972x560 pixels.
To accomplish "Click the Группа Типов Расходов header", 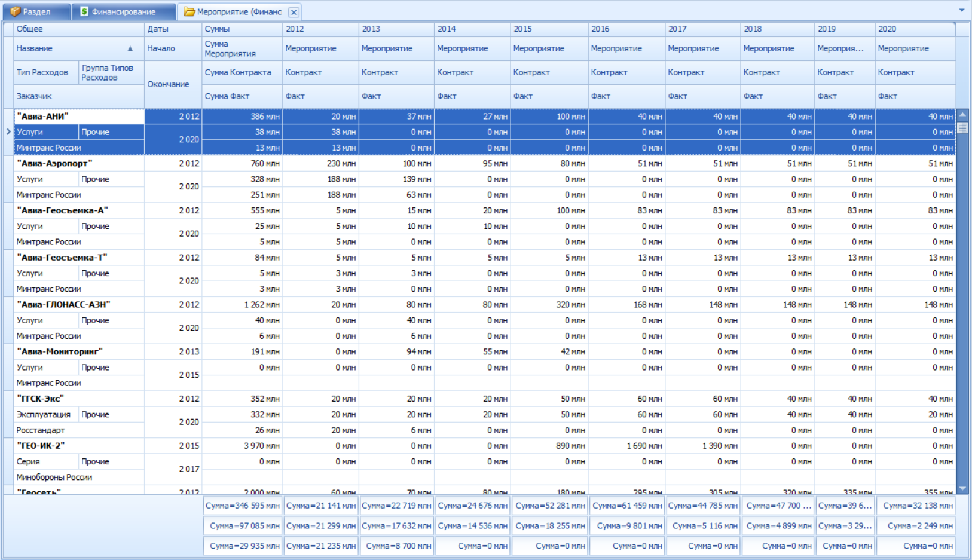I will tap(111, 72).
